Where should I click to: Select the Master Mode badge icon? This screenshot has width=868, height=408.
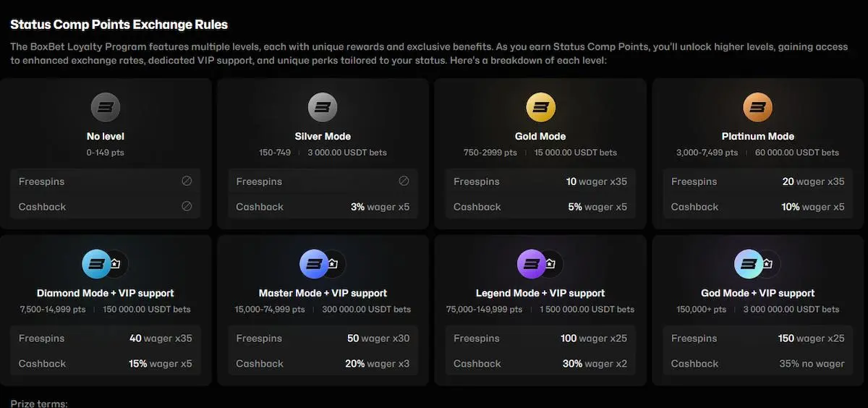[313, 264]
